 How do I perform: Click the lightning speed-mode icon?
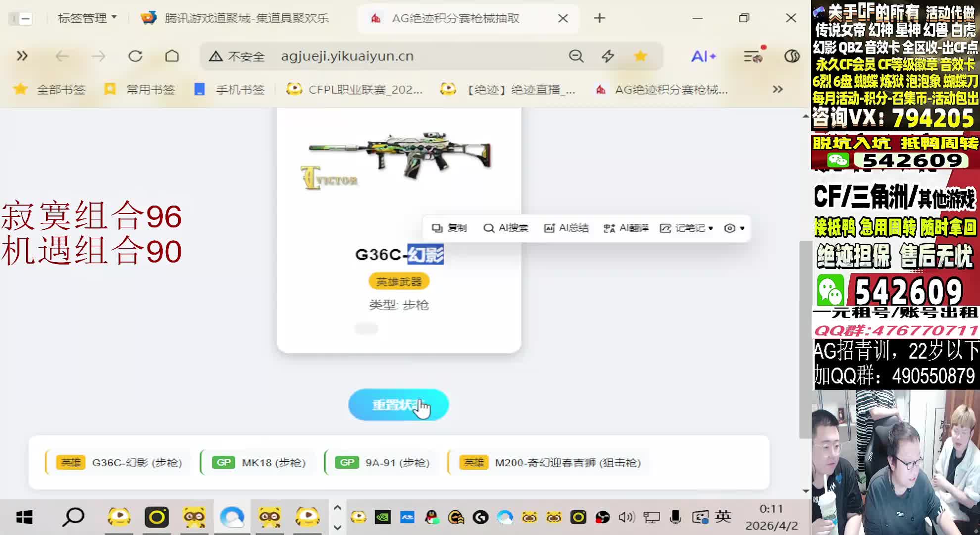(608, 56)
